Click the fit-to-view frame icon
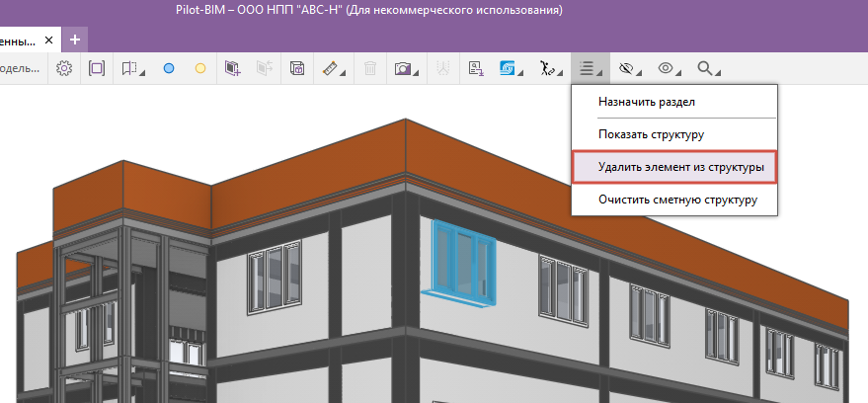868x403 pixels. coord(97,68)
